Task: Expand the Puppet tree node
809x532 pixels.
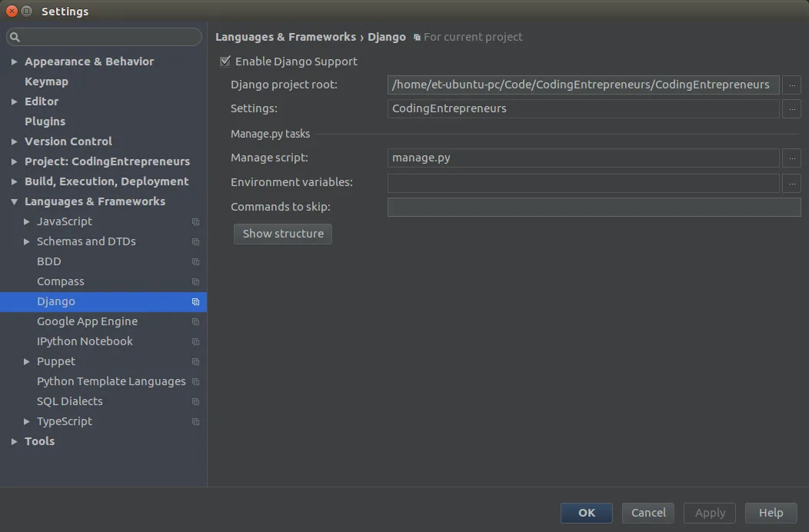Action: coord(27,361)
